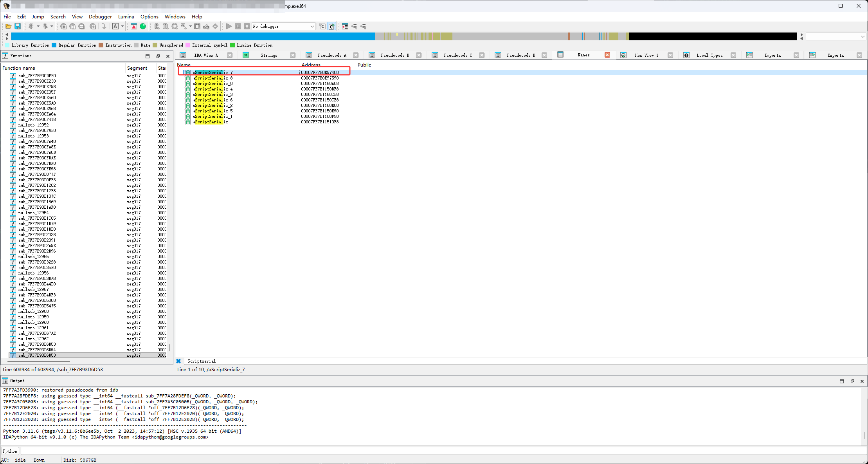This screenshot has height=464, width=868.
Task: Clear the Scriptserial filter blue X
Action: pos(178,361)
